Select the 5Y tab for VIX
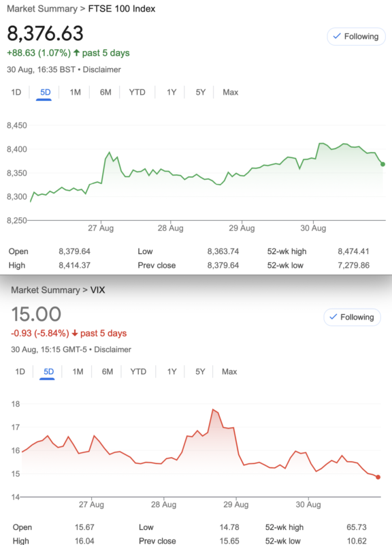 [200, 371]
